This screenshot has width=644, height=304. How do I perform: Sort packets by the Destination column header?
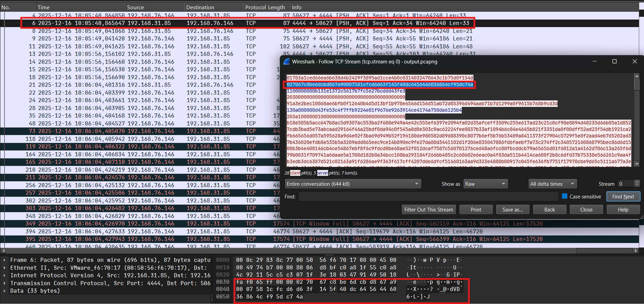(200, 7)
